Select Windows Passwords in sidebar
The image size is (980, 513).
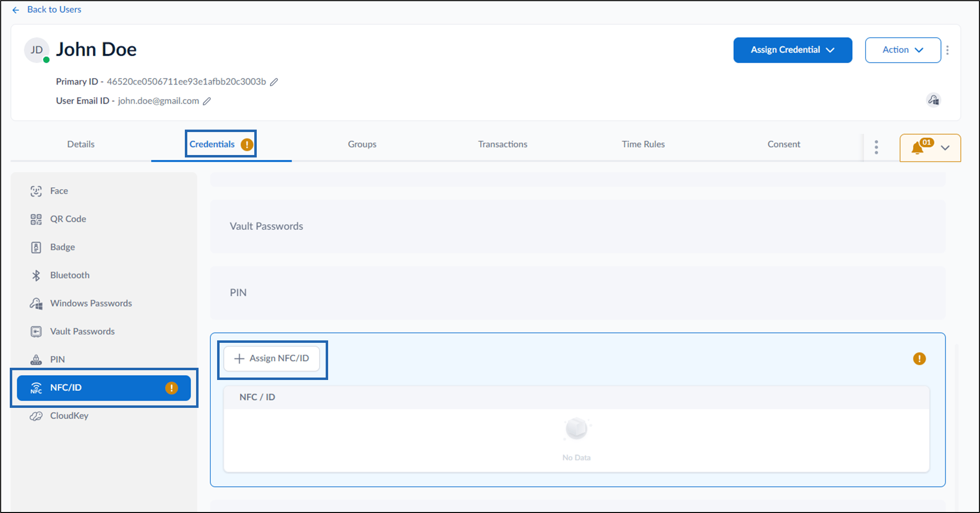tap(104, 304)
